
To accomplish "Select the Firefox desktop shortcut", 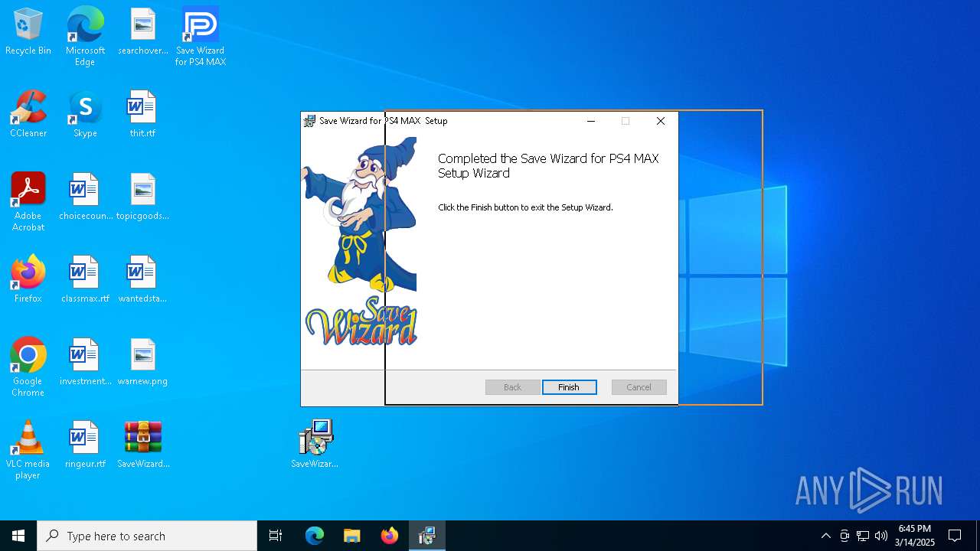I will (x=28, y=279).
